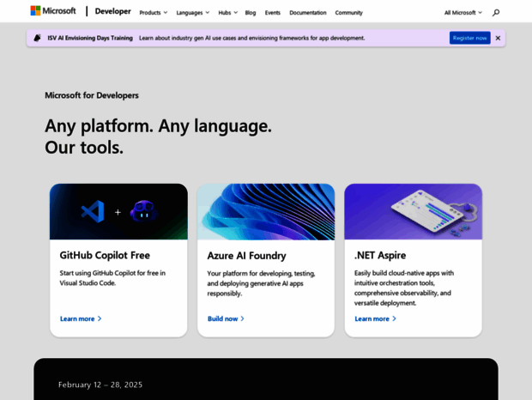Click the 'Any platform. Any language.' headline
532x400 pixels.
pyautogui.click(x=158, y=126)
